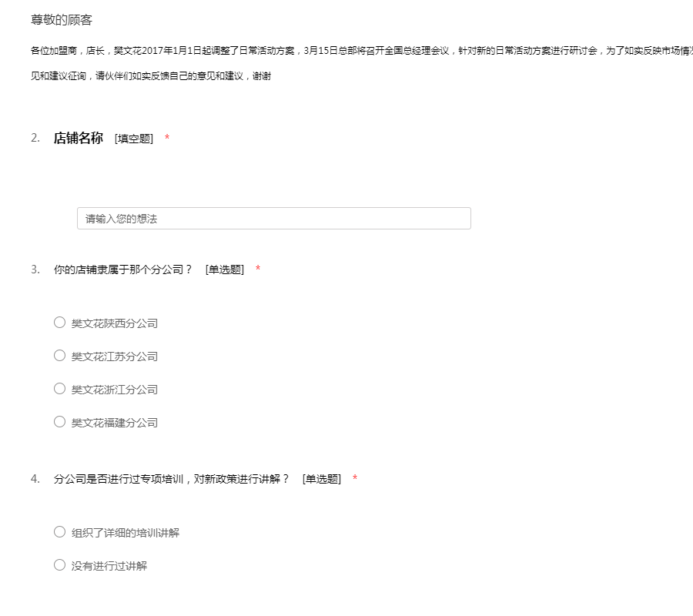
Task: Click the 店铺名称 question title
Action: [78, 139]
